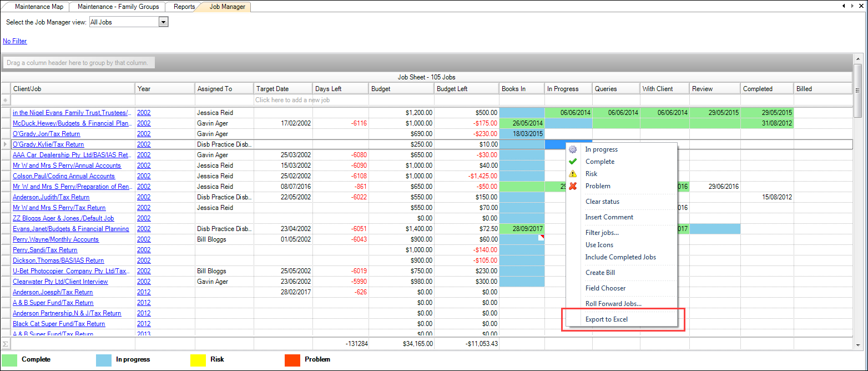Click the green checkmark Complete icon
The image size is (868, 371).
(573, 162)
